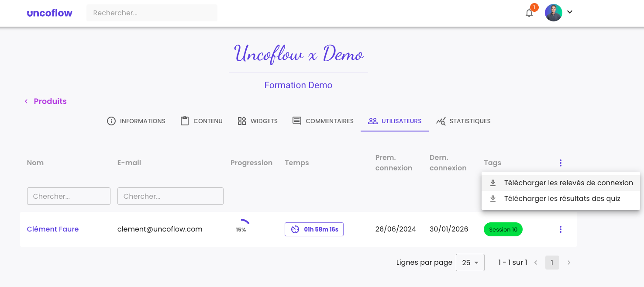644x287 pixels.
Task: Go back to Produits
Action: 45,101
